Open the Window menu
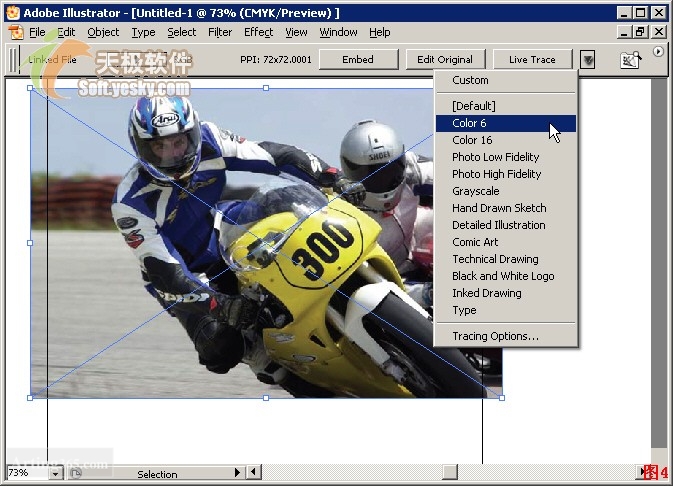The image size is (673, 486). (x=338, y=32)
